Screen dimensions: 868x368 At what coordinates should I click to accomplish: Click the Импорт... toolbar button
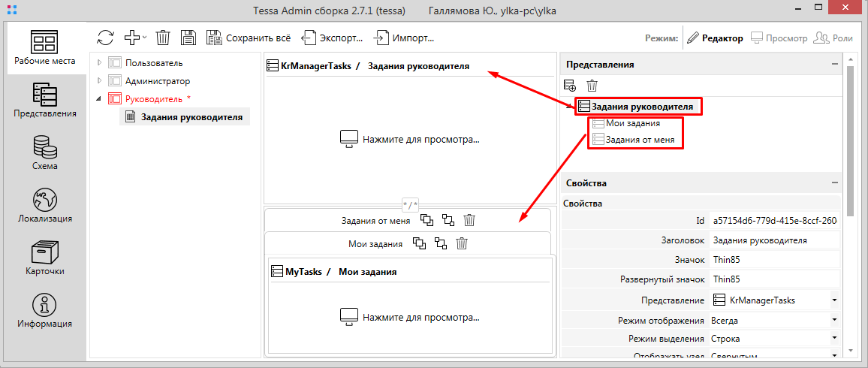(x=404, y=38)
